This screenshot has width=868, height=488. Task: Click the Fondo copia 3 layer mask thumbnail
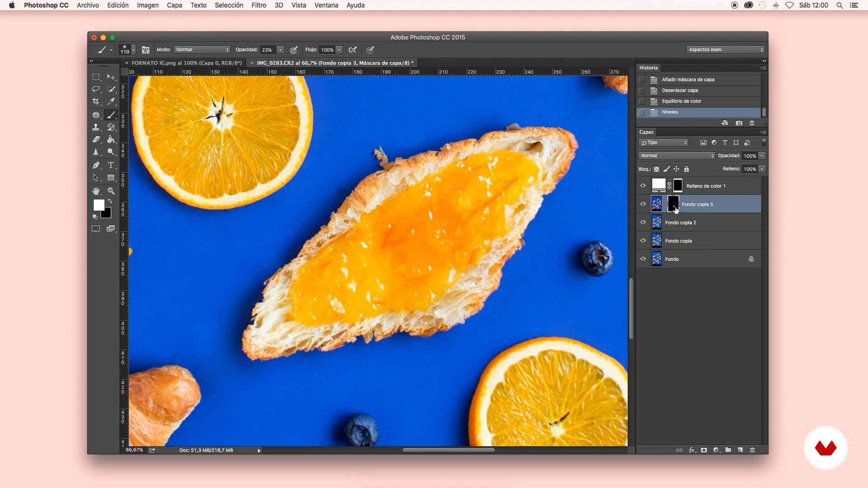tap(673, 204)
